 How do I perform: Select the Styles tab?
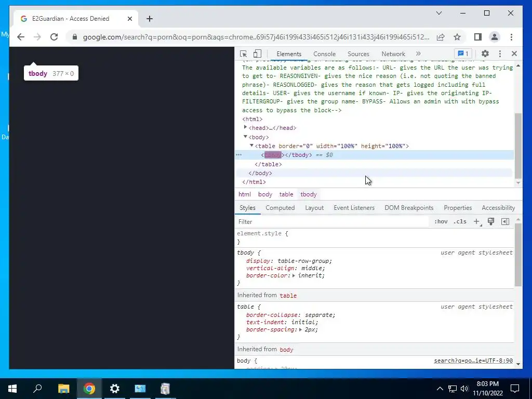coord(247,208)
